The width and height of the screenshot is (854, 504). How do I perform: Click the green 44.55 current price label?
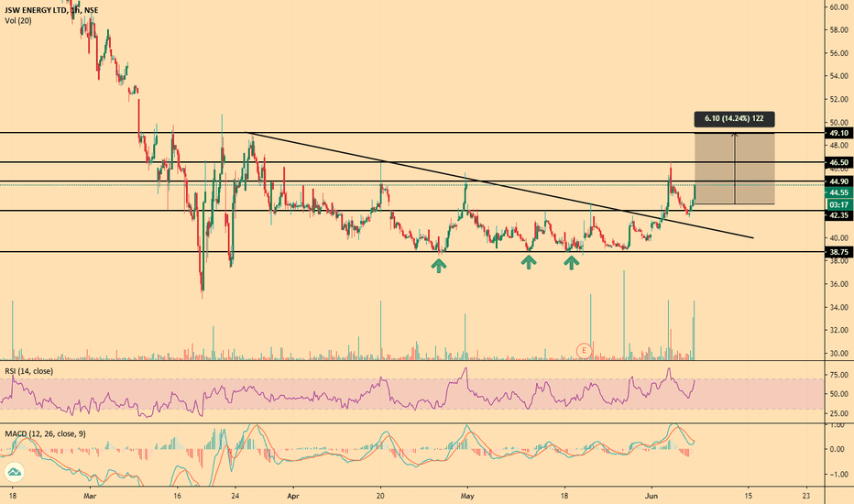tap(838, 192)
